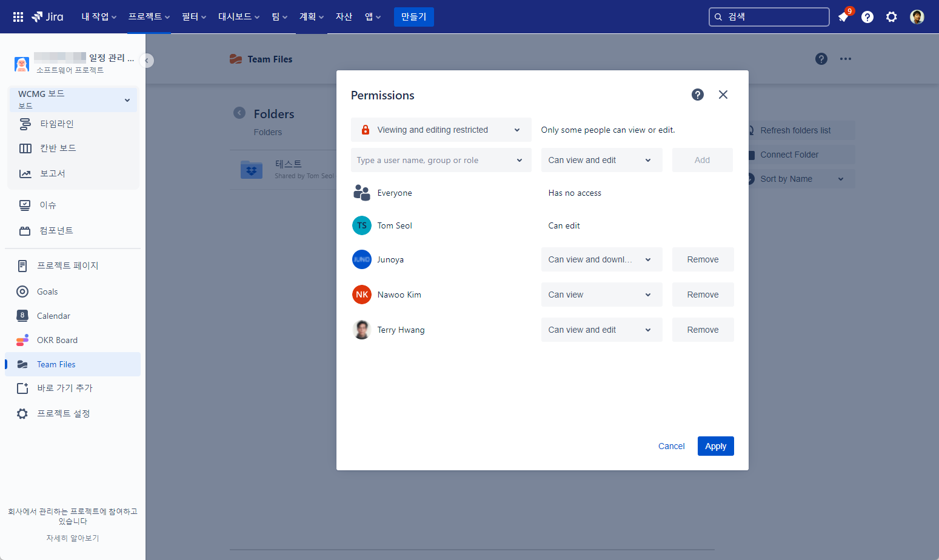Open Junoya's permission level dropdown
939x560 pixels.
coord(601,259)
